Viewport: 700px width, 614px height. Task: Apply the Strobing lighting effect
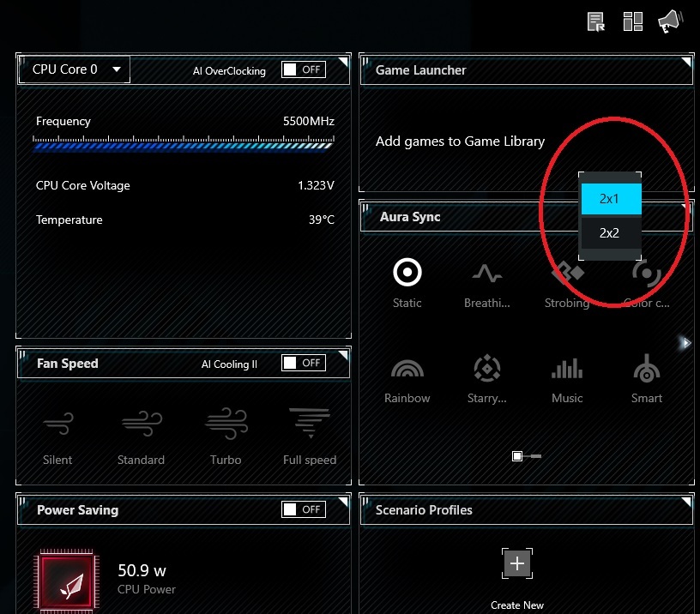[x=567, y=283]
